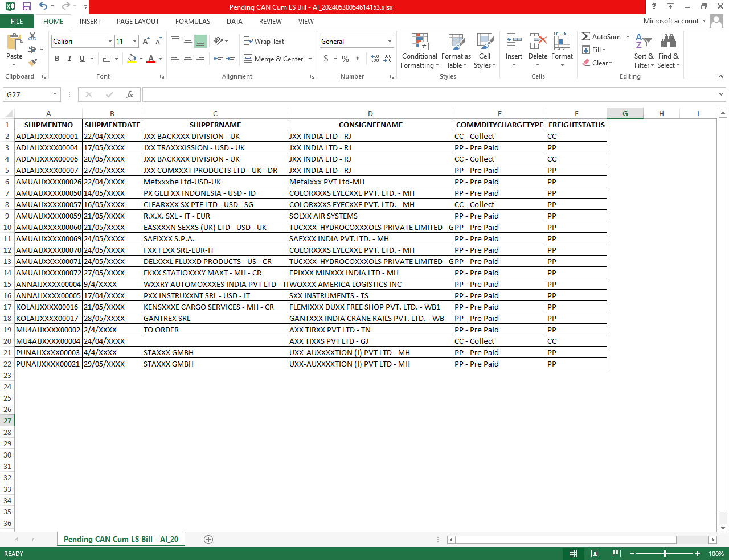Open the FORMULAS ribbon tab
This screenshot has height=560, width=729.
193,22
